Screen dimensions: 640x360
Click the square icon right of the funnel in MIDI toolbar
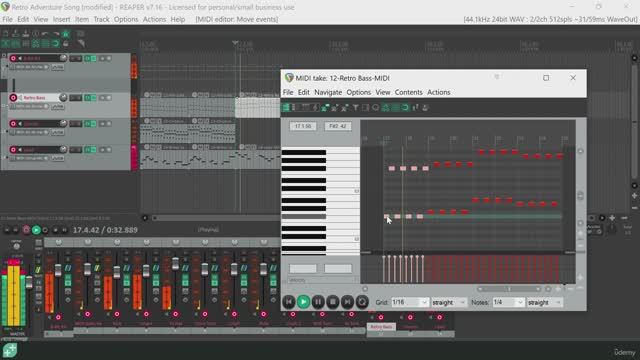click(365, 108)
